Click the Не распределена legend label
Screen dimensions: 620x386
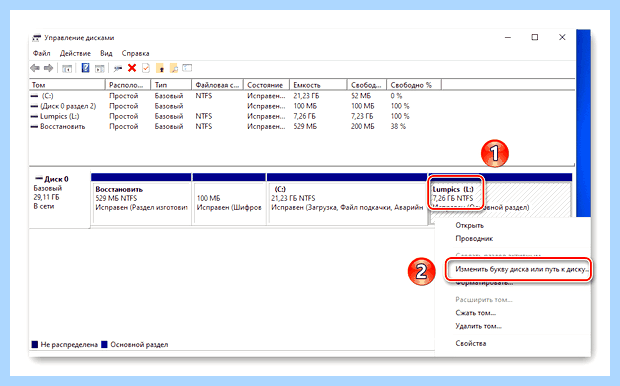pyautogui.click(x=69, y=344)
